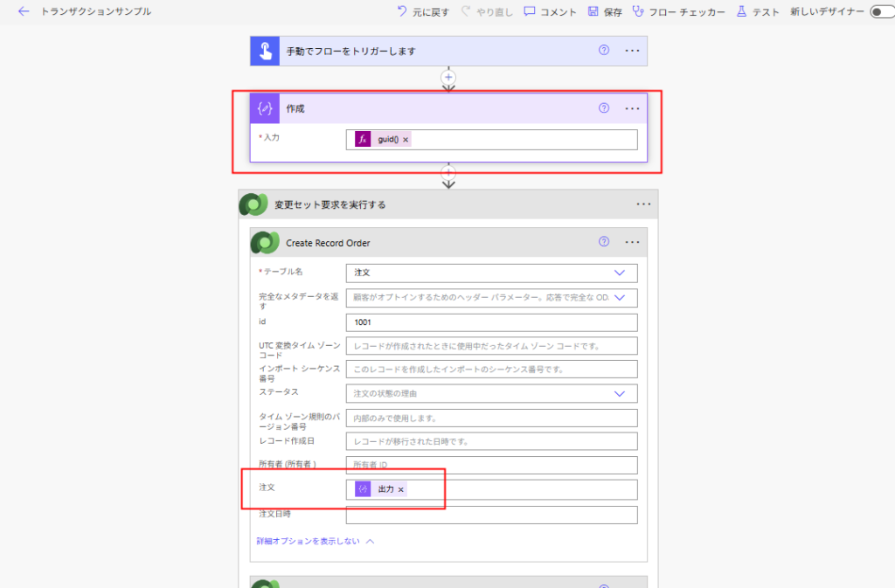Screen dimensions: 895x588
Task: Open the テーブル名 dropdown showing 注文
Action: coord(621,273)
